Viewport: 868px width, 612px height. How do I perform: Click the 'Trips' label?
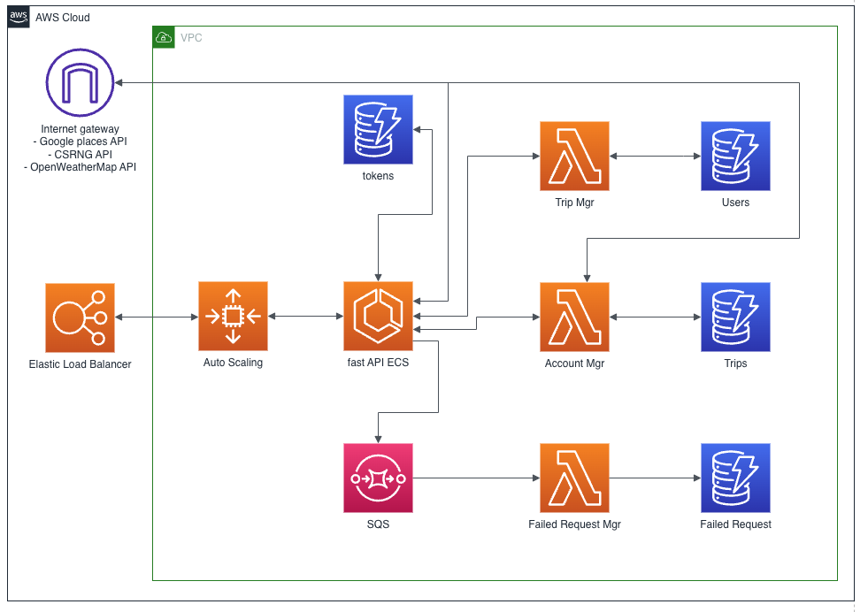[735, 363]
